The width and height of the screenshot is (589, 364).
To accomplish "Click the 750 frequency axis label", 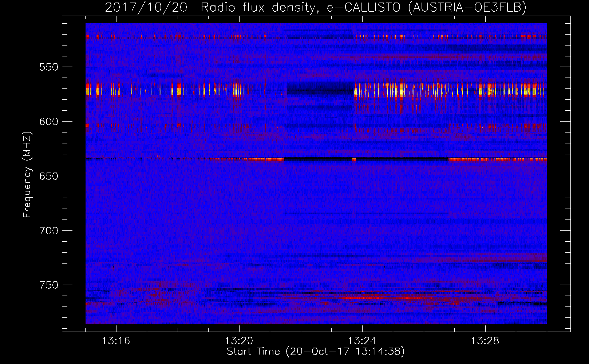I will [x=48, y=285].
